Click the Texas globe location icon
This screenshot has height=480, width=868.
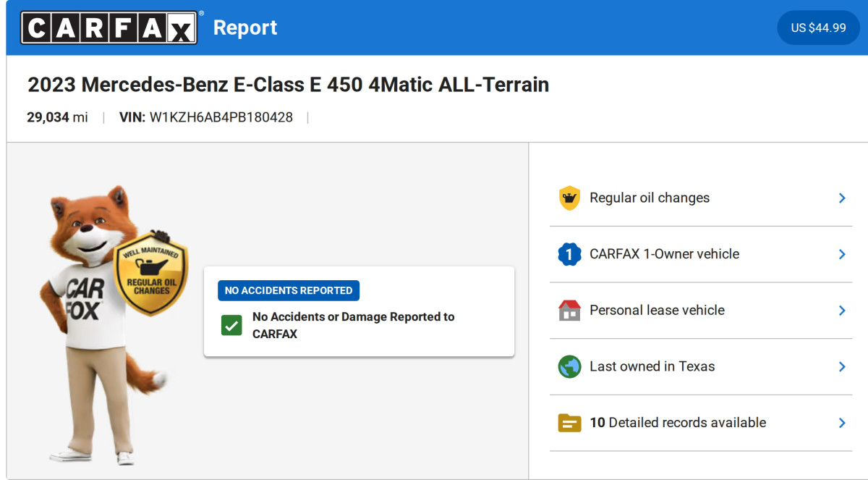pyautogui.click(x=569, y=366)
